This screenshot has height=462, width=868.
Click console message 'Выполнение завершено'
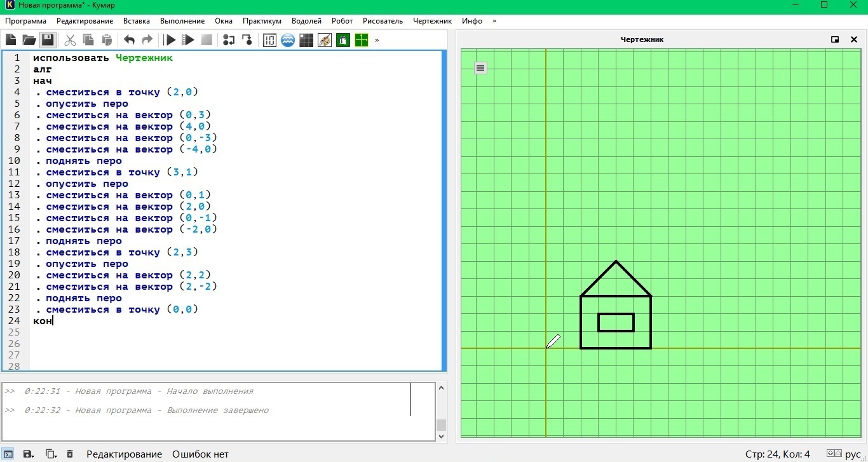click(x=218, y=411)
